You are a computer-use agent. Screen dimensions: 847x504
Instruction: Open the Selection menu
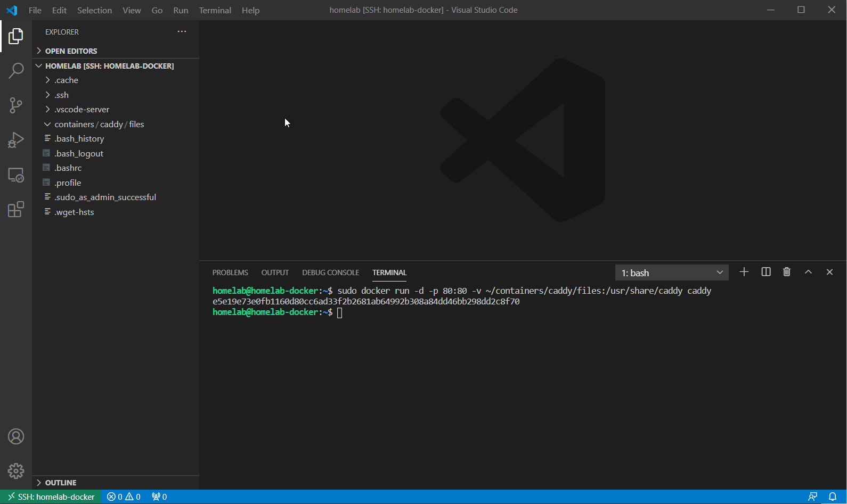point(94,10)
